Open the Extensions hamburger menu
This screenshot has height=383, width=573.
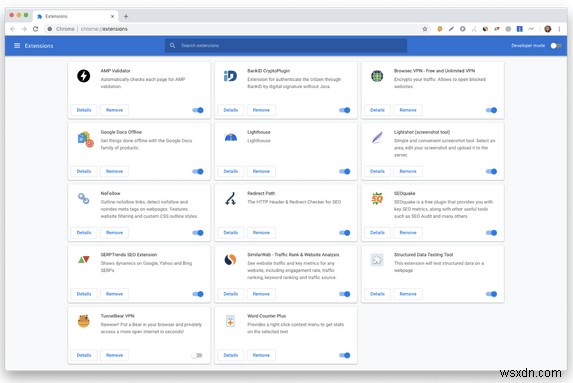pyautogui.click(x=17, y=46)
